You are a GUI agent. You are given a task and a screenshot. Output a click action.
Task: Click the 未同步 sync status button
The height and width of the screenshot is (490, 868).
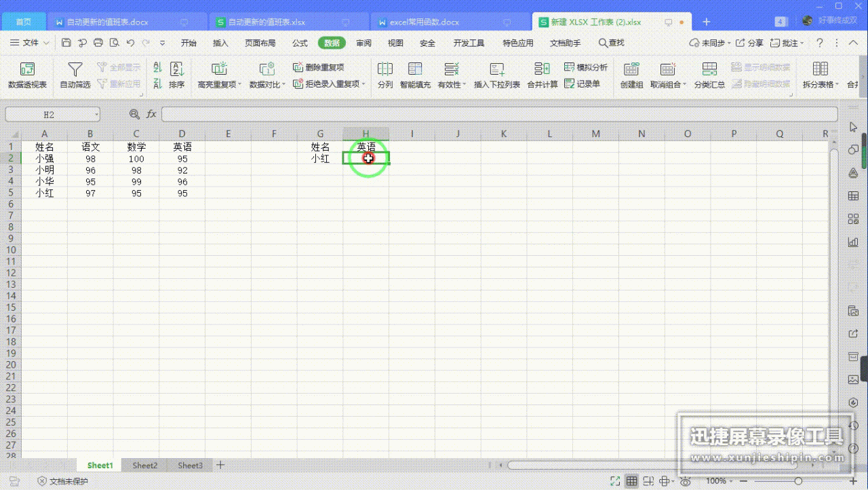coord(709,43)
